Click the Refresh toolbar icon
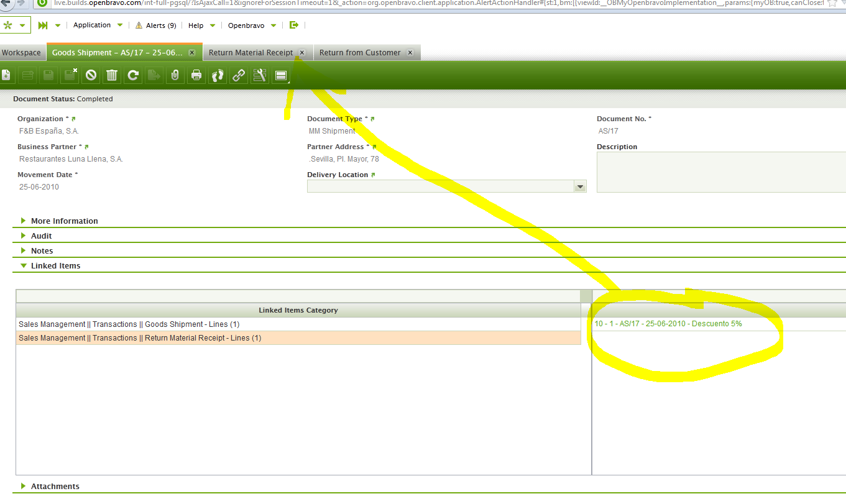The image size is (846, 504). point(133,75)
